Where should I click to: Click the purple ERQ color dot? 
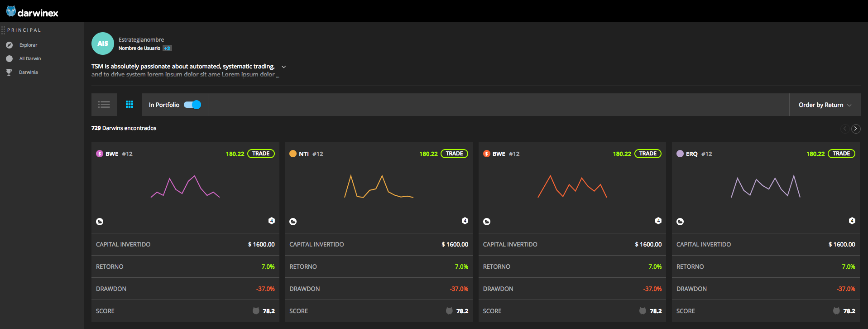pyautogui.click(x=680, y=154)
